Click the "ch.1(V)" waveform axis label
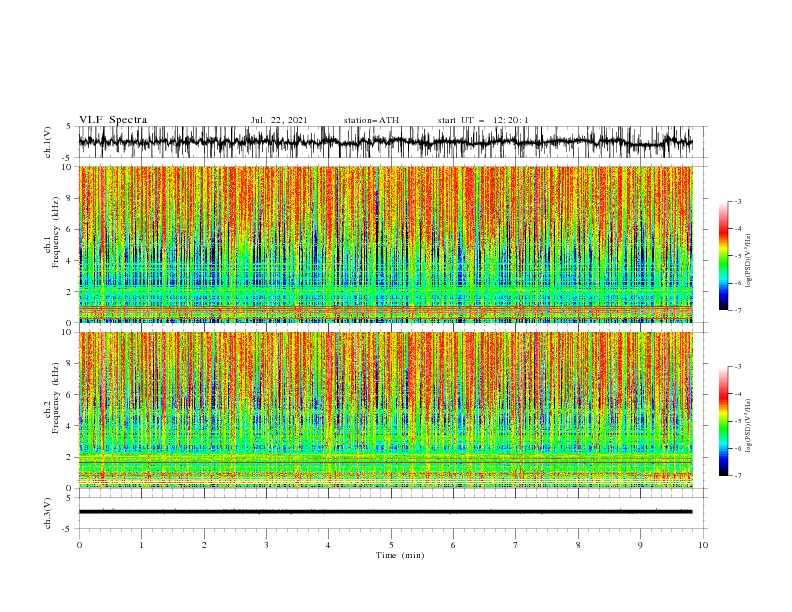Screen dimensions: 792x612 point(48,141)
